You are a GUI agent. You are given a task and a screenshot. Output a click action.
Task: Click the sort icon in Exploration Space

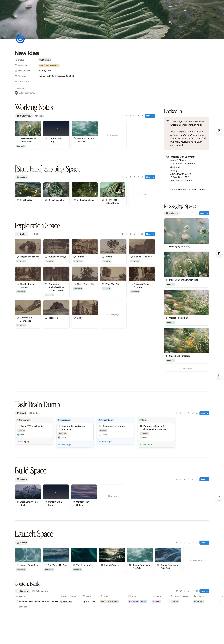pyautogui.click(x=126, y=234)
